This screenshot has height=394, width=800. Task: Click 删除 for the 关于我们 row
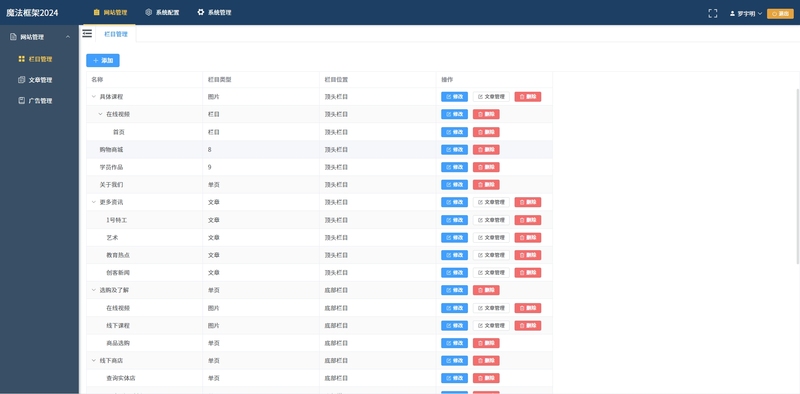pos(486,185)
